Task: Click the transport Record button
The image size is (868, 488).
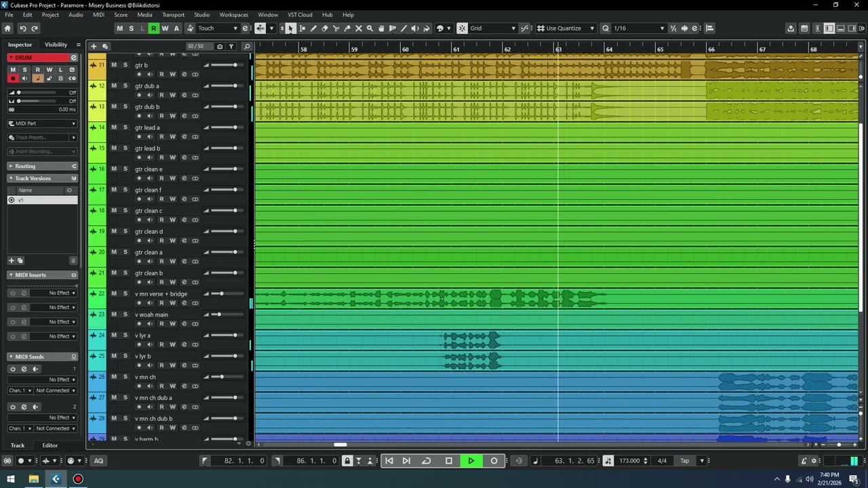Action: point(494,461)
